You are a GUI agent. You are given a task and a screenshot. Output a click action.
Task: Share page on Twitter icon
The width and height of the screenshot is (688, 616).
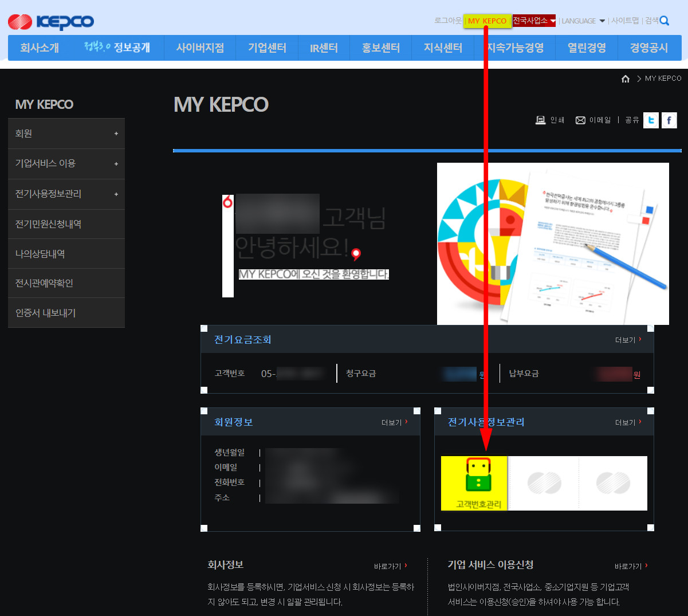pyautogui.click(x=651, y=120)
